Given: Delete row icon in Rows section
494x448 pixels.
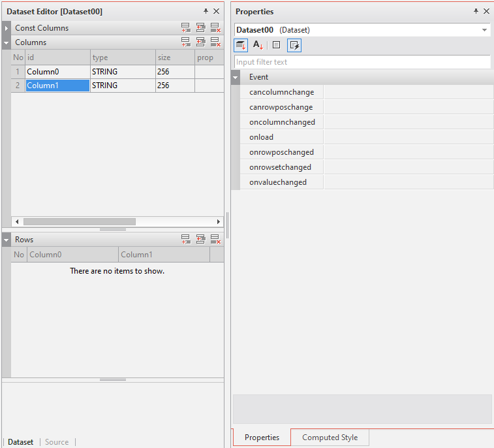Looking at the screenshot, I should [215, 240].
